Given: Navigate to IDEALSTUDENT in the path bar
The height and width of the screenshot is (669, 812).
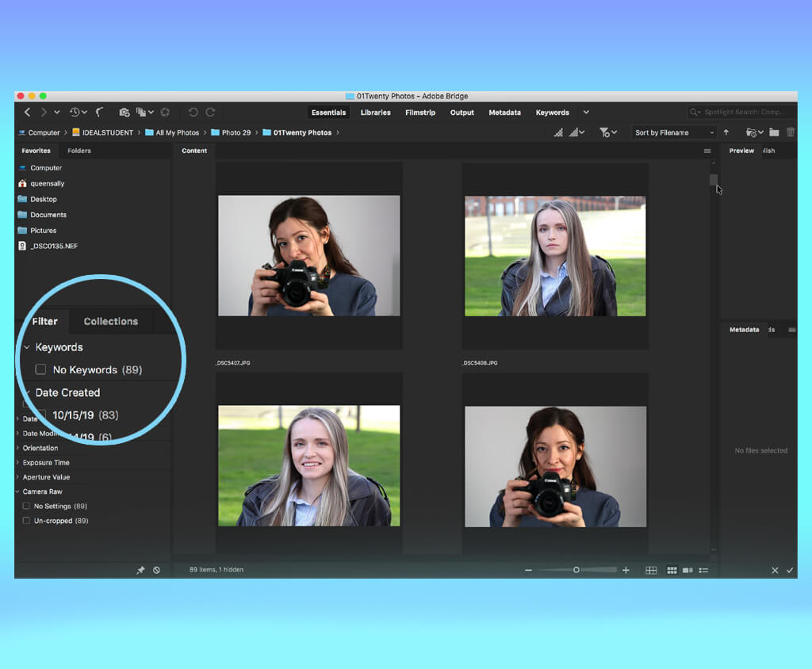Looking at the screenshot, I should tap(102, 132).
